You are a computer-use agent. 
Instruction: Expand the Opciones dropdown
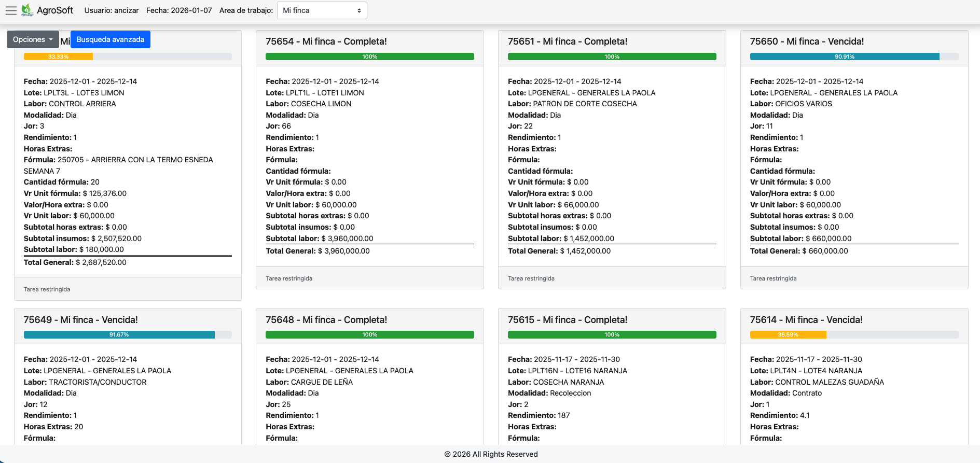coord(33,39)
